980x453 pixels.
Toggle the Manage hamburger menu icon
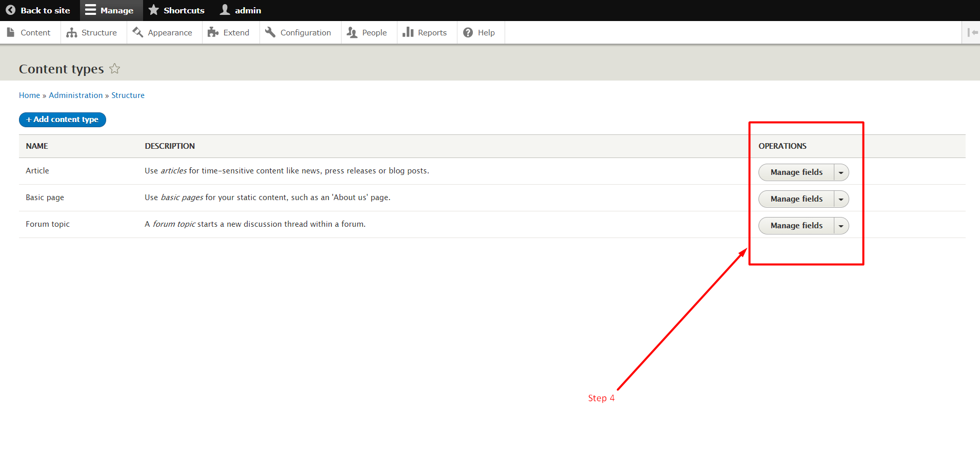[x=90, y=10]
